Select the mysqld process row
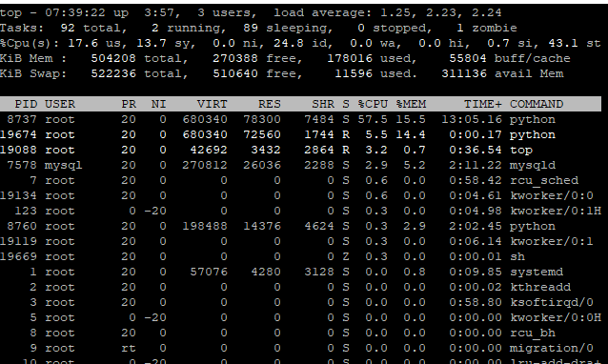The width and height of the screenshot is (608, 364). (300, 165)
